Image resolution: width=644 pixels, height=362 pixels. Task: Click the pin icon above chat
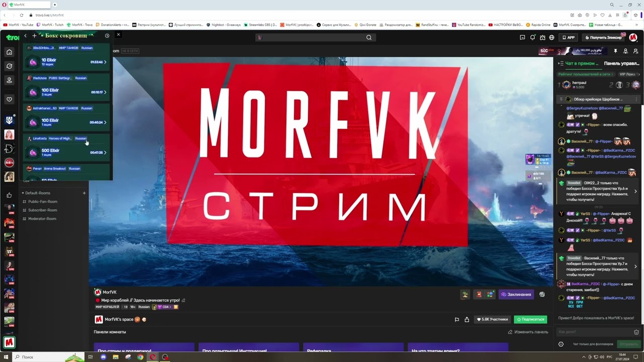(x=615, y=51)
